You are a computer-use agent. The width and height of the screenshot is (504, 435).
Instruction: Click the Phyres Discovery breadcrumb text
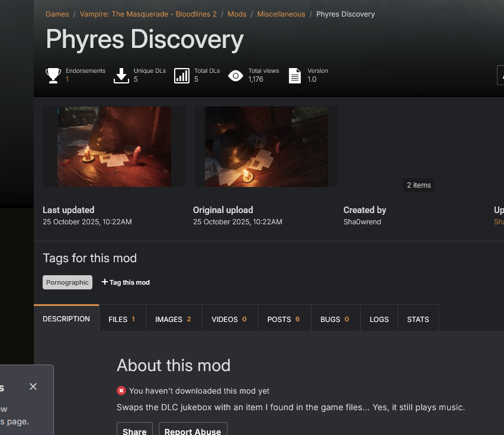click(345, 14)
